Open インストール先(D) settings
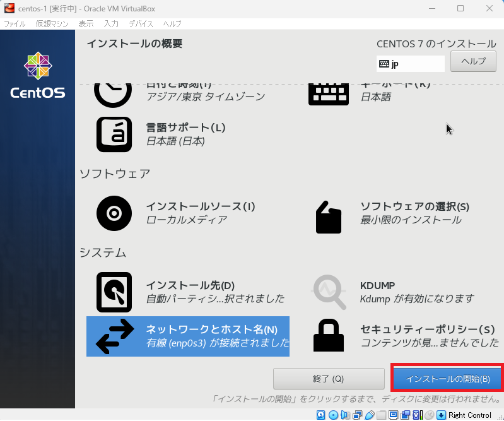 click(190, 285)
